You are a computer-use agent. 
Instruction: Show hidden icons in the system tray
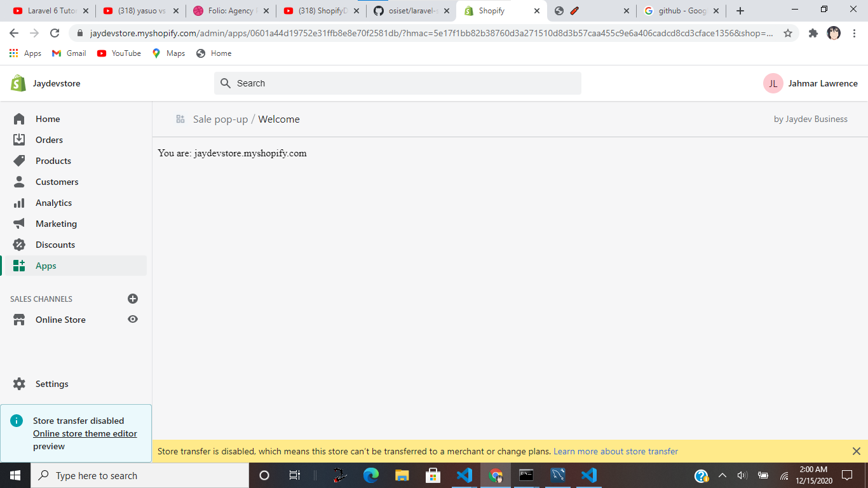tap(722, 475)
